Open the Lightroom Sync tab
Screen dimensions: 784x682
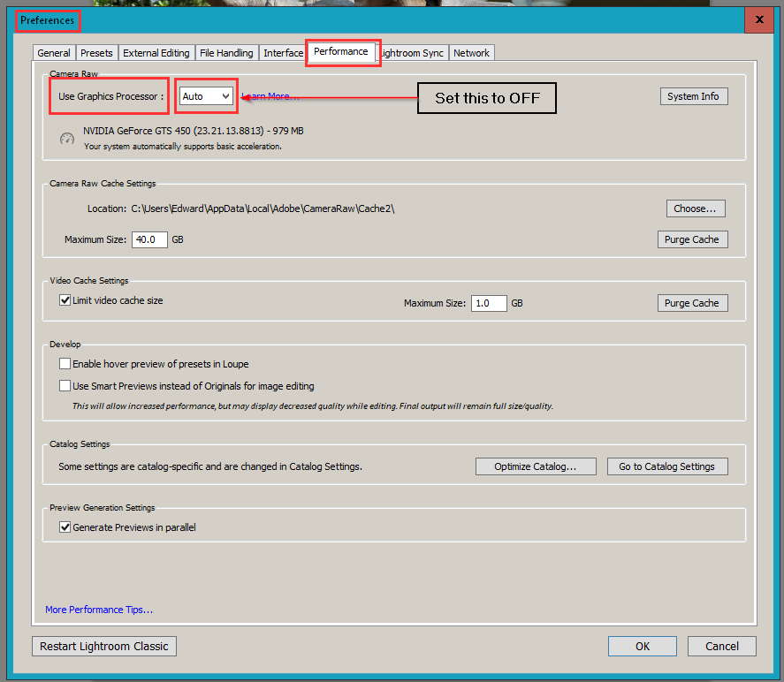[x=412, y=52]
